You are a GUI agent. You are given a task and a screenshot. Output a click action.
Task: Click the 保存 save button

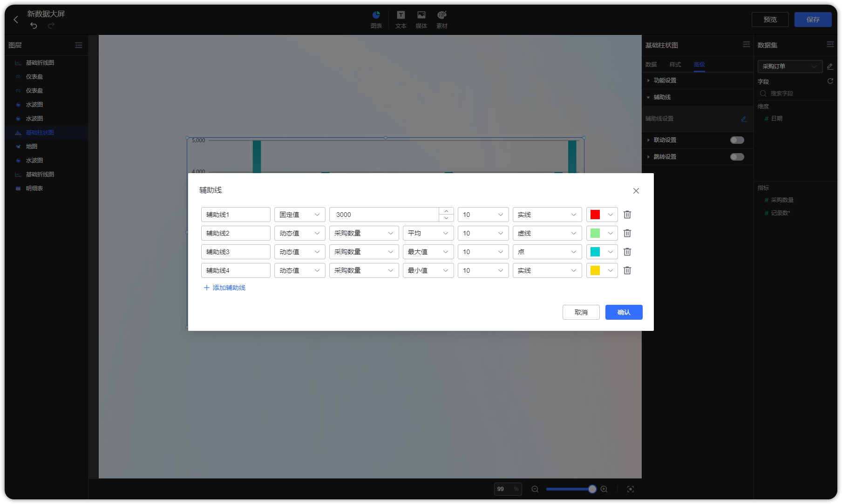(x=813, y=20)
